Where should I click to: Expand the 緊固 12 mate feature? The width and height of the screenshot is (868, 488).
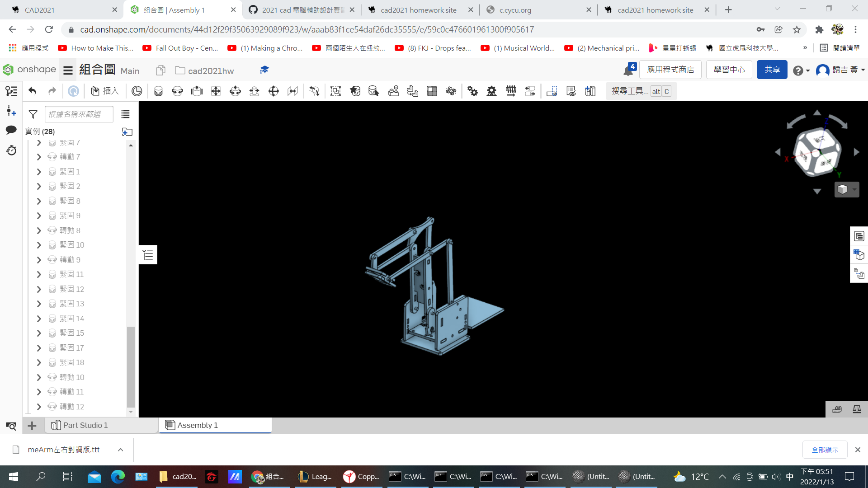coord(39,289)
